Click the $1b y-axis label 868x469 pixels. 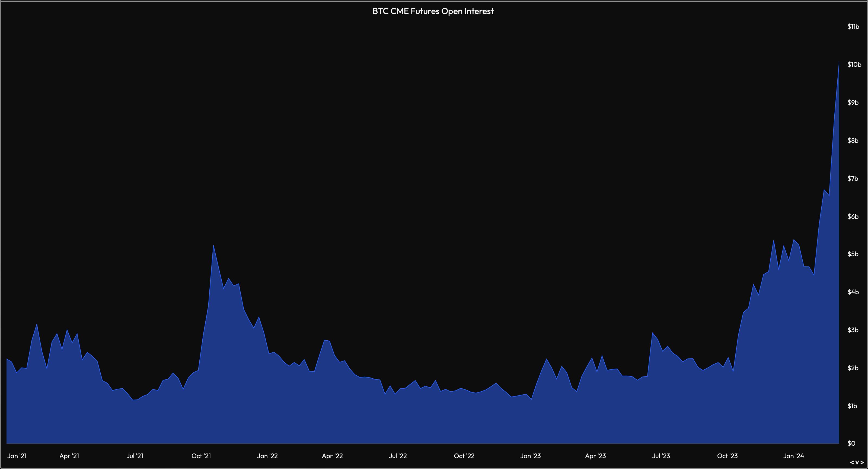852,405
